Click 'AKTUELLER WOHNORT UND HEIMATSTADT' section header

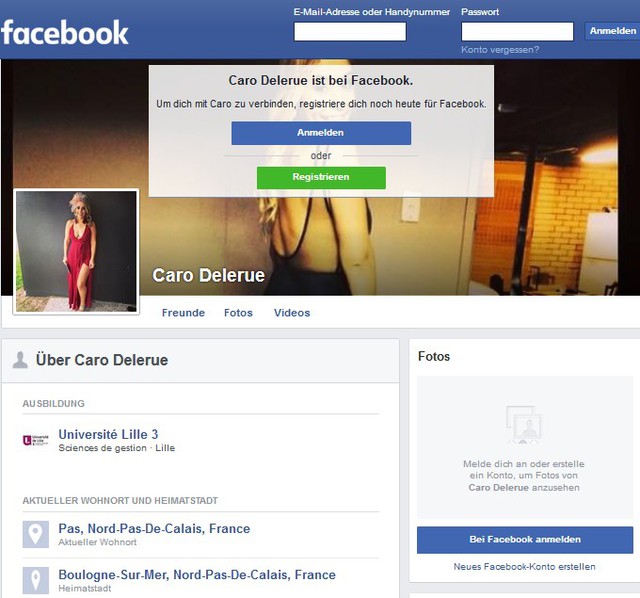(120, 500)
